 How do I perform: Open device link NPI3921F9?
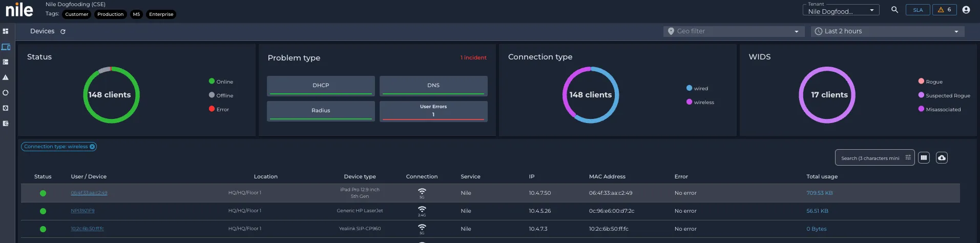tap(82, 211)
